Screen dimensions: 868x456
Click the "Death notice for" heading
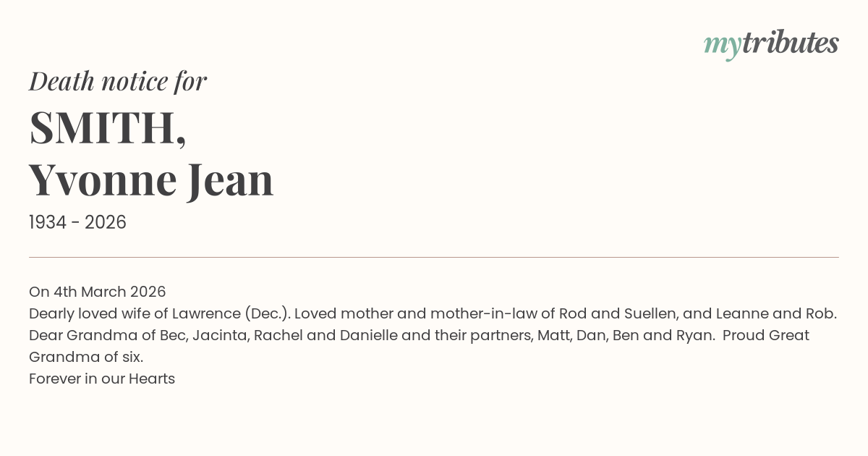tap(118, 81)
